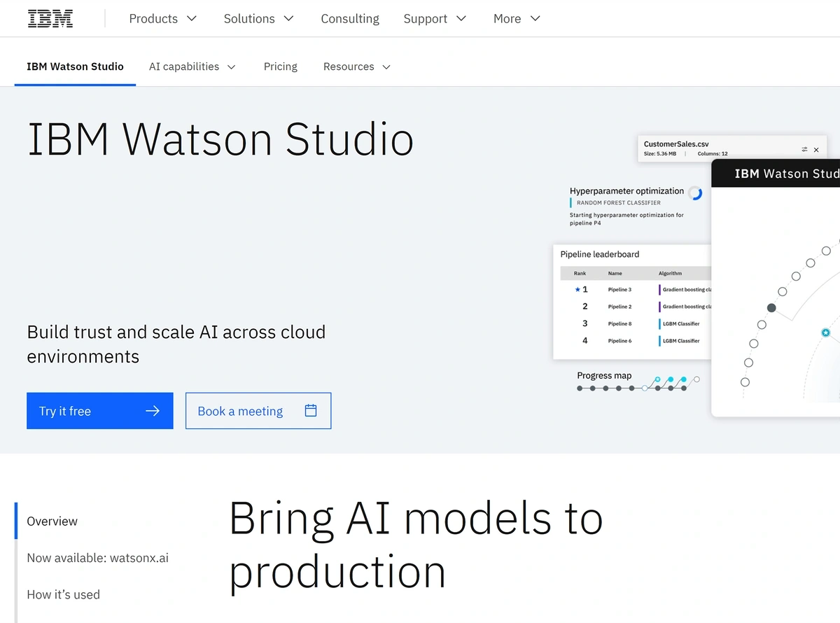Click the Try it free button
The image size is (840, 623).
click(100, 411)
